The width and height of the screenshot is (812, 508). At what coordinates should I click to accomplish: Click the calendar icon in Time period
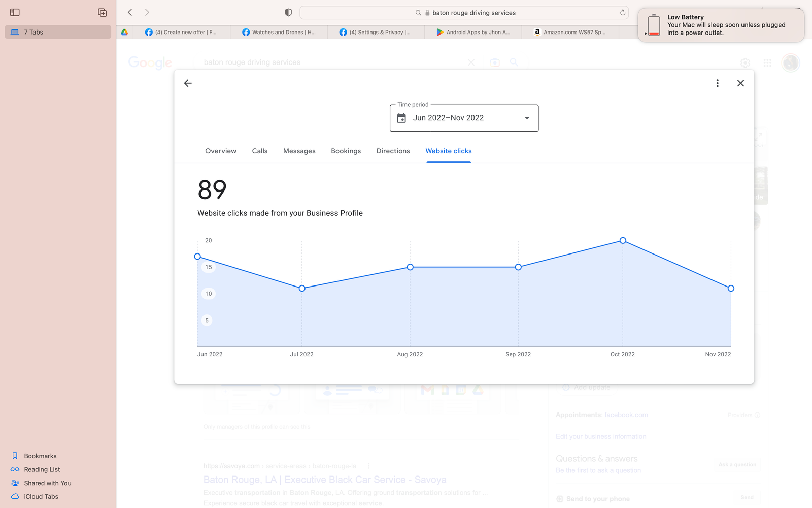click(401, 118)
